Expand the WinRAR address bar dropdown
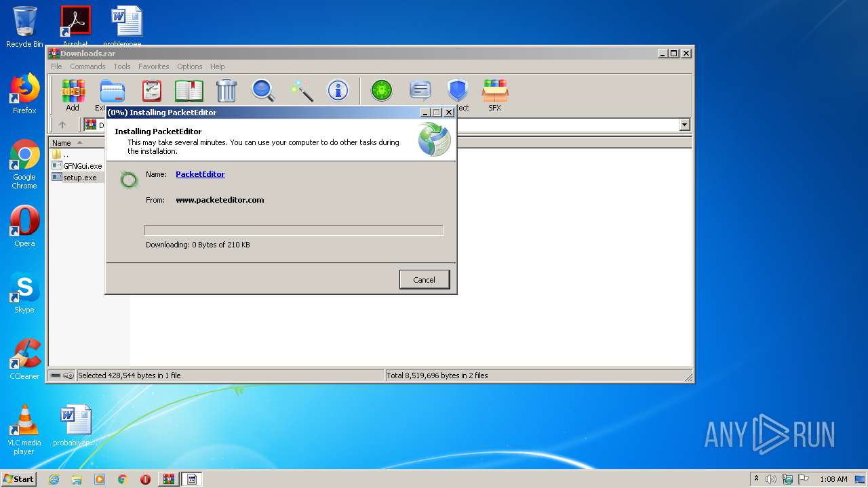 (684, 125)
